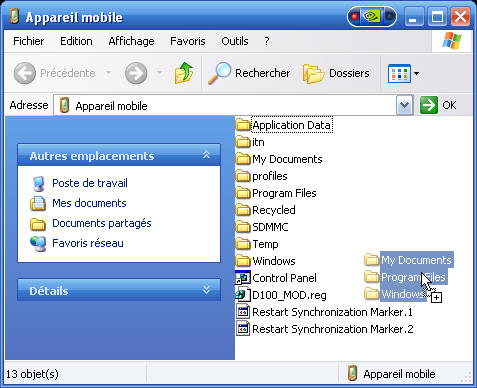Click the red dot button in title bar
This screenshot has width=477, height=388.
(355, 16)
